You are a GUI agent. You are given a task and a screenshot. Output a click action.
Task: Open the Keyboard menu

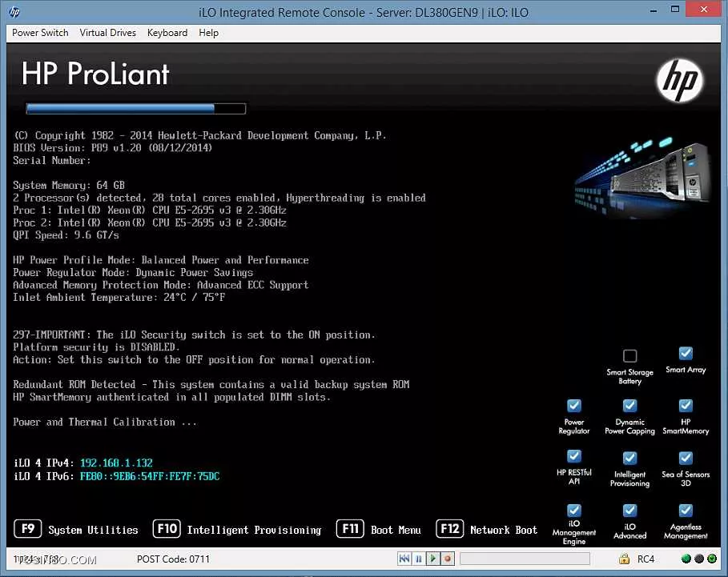(x=167, y=33)
